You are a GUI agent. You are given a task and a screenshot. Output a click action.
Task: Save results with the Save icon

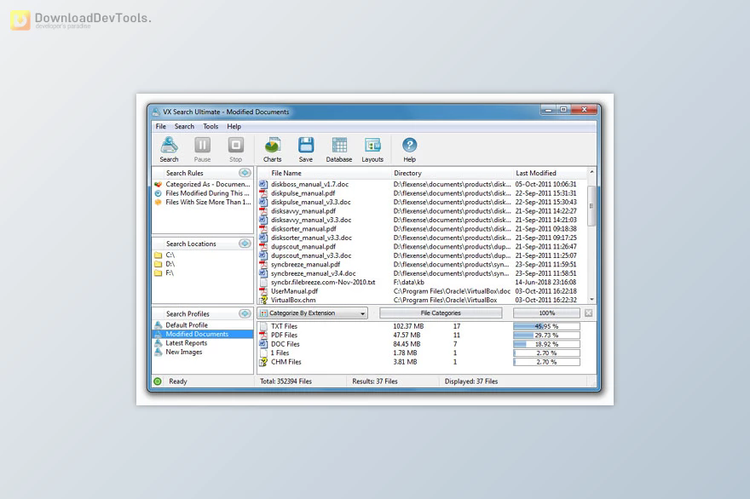point(306,149)
